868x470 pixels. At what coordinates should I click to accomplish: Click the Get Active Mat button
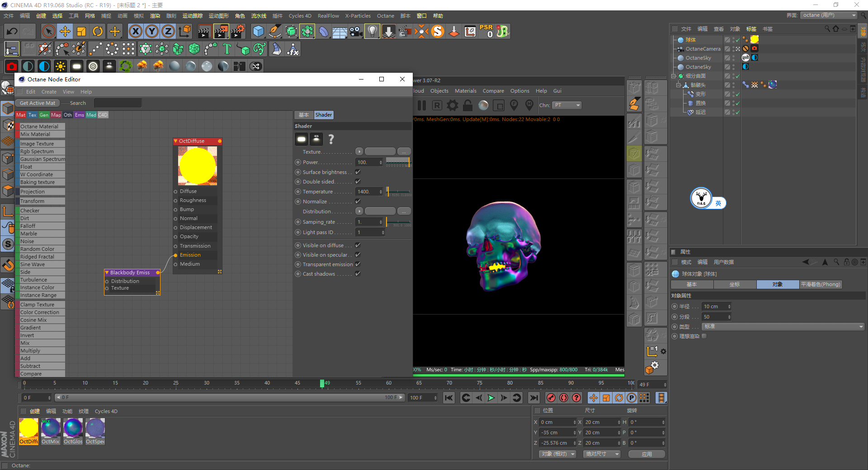38,103
